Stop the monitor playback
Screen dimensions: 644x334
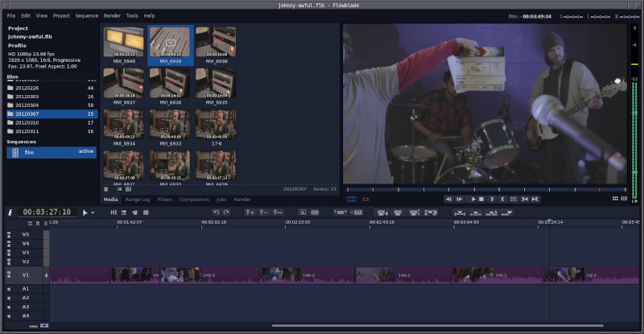[481, 200]
